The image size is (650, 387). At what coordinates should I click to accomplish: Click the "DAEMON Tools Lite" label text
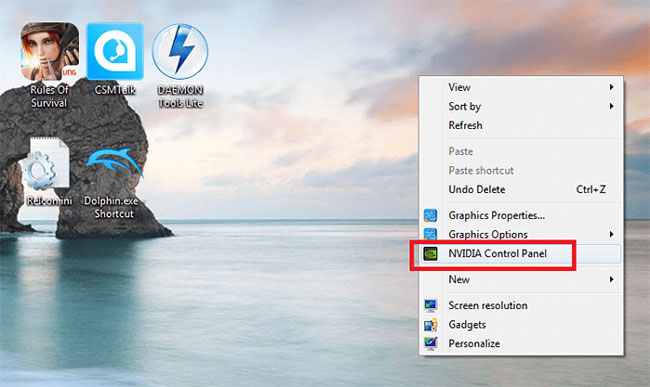pos(180,96)
